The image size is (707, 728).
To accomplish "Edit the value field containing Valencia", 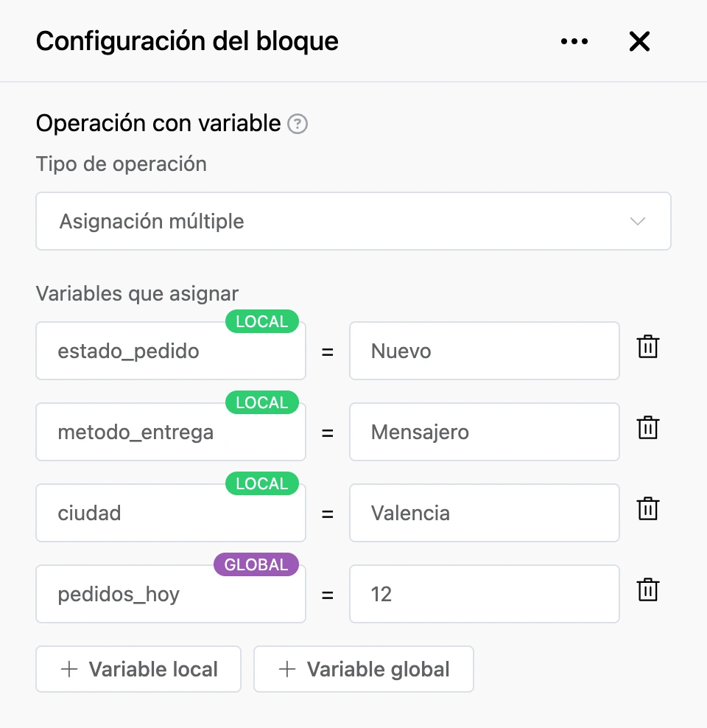I will click(485, 513).
